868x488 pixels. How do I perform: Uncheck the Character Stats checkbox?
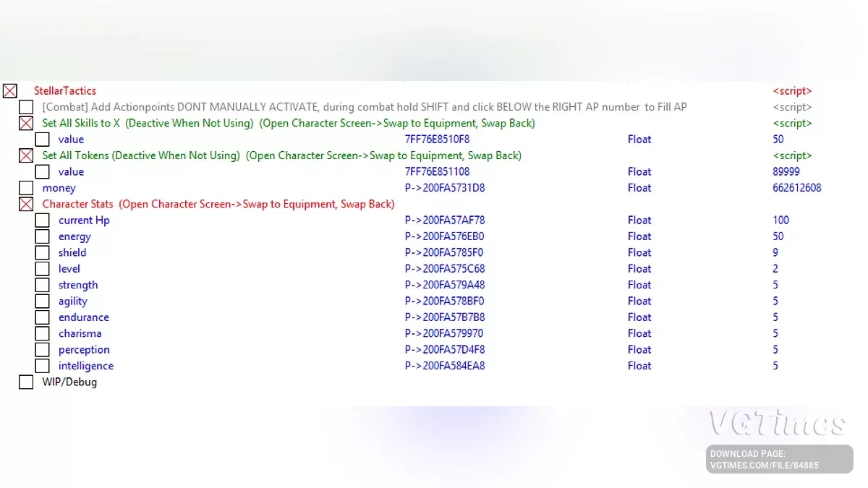(26, 204)
